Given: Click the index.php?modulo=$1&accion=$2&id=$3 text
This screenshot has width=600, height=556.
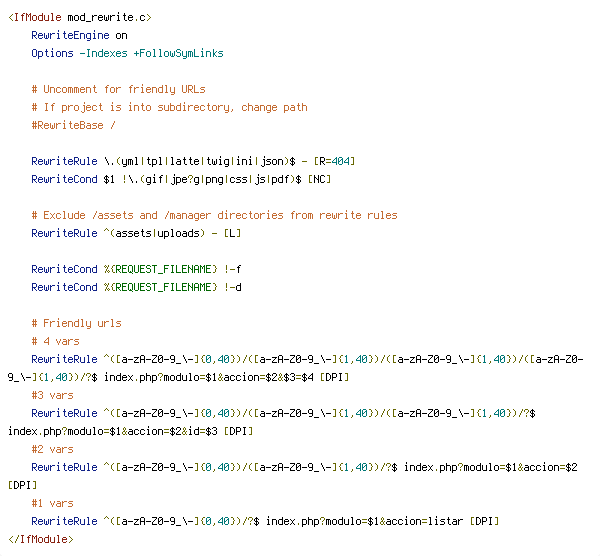Looking at the screenshot, I should pyautogui.click(x=112, y=432).
